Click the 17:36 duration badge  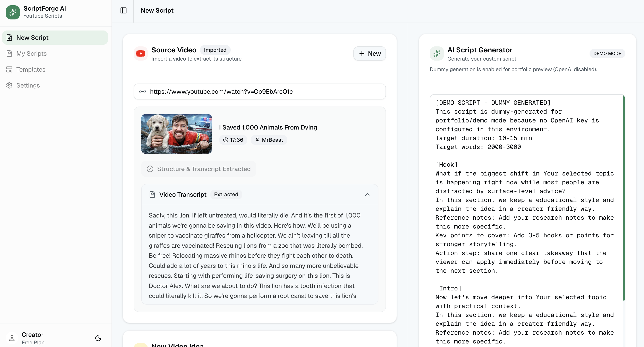click(233, 140)
